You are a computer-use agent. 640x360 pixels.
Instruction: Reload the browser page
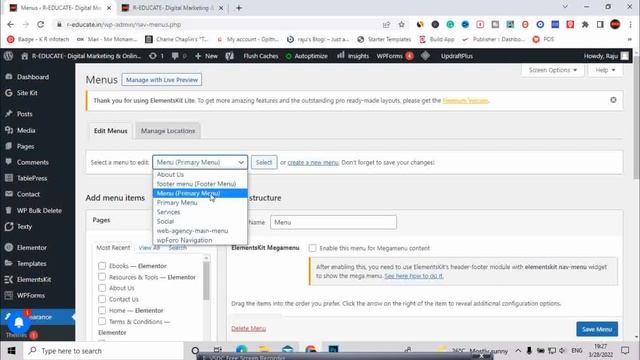point(40,24)
